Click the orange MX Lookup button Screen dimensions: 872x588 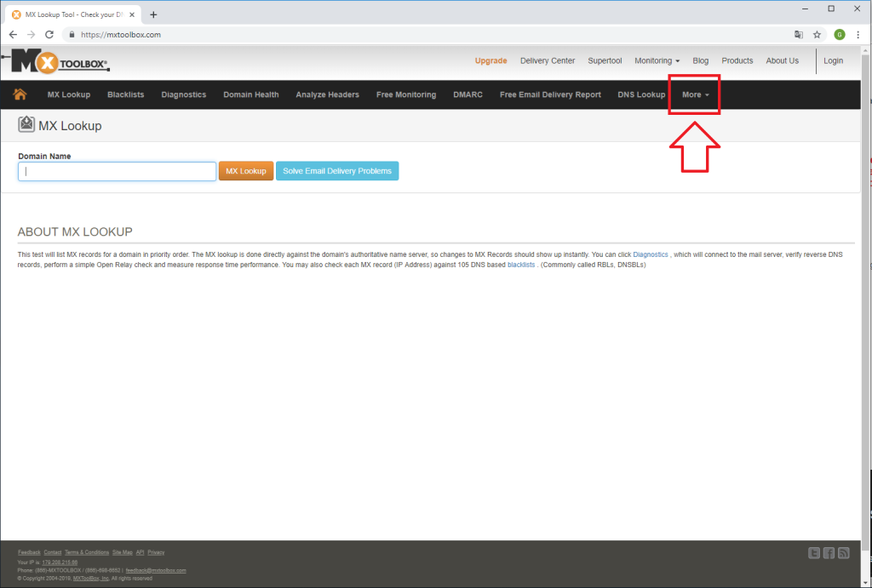point(246,171)
